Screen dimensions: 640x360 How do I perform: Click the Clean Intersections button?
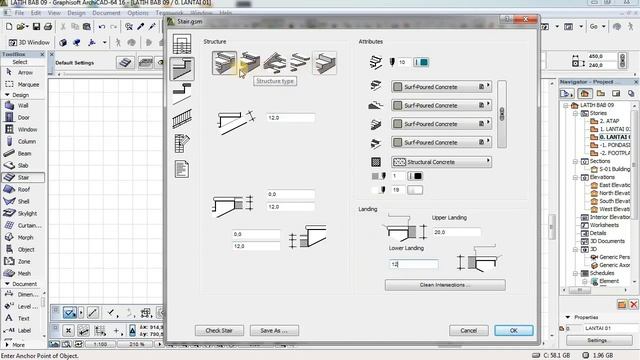point(445,285)
